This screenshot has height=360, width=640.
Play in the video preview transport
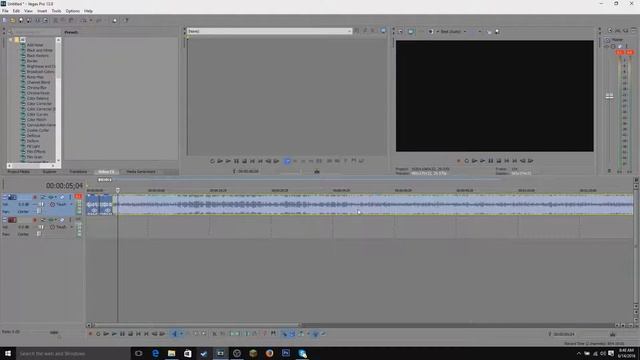tap(482, 161)
